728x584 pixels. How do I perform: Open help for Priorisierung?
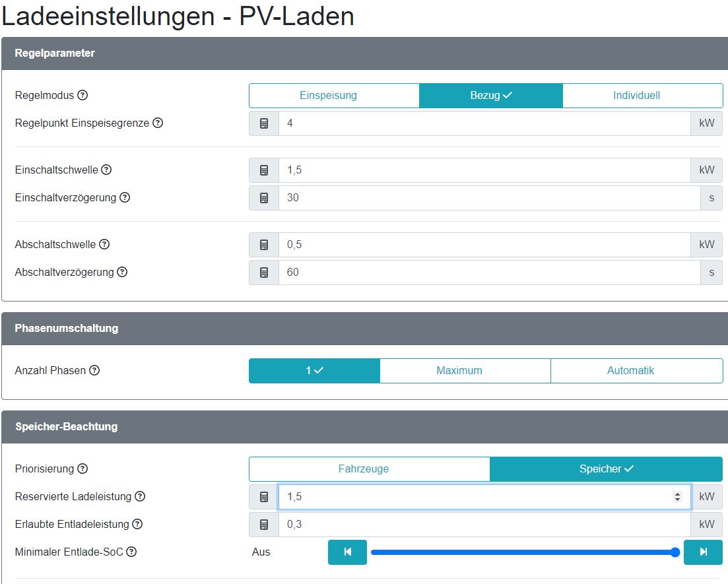pos(83,469)
